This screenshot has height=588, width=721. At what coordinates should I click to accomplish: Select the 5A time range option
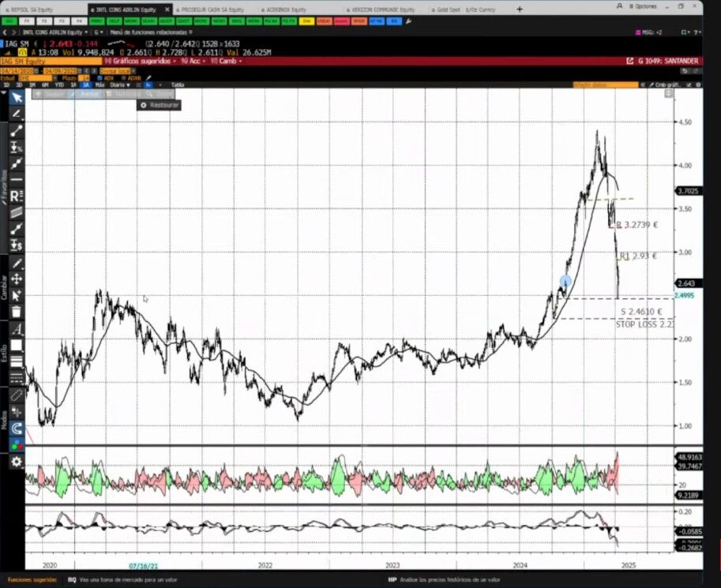[x=86, y=85]
